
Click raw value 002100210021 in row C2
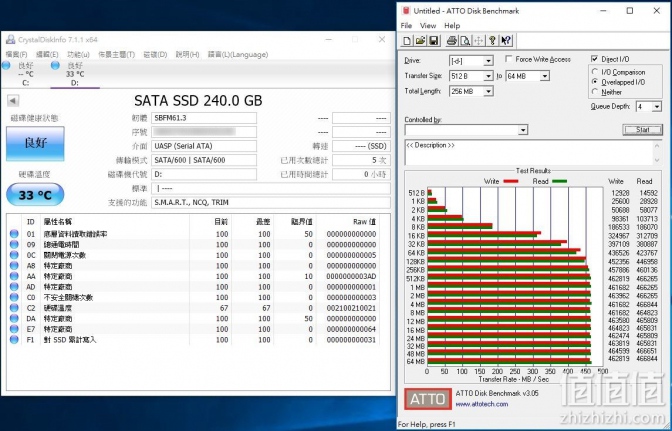(x=351, y=308)
